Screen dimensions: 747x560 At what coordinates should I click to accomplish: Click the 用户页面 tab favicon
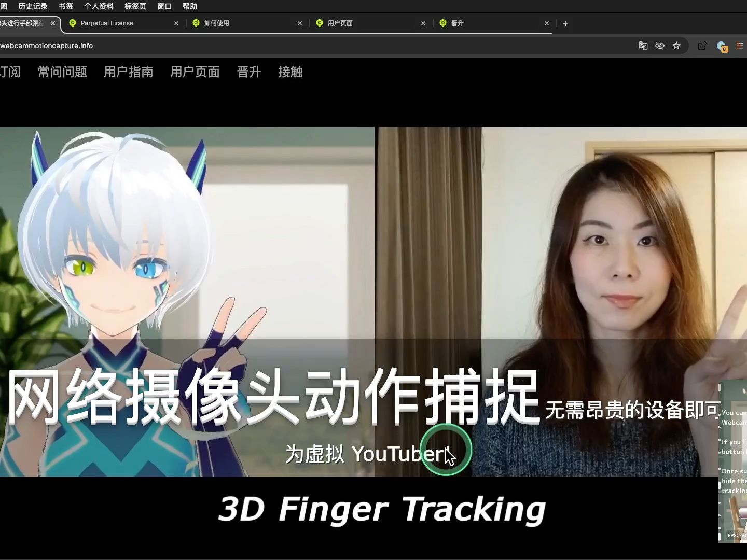click(x=320, y=23)
